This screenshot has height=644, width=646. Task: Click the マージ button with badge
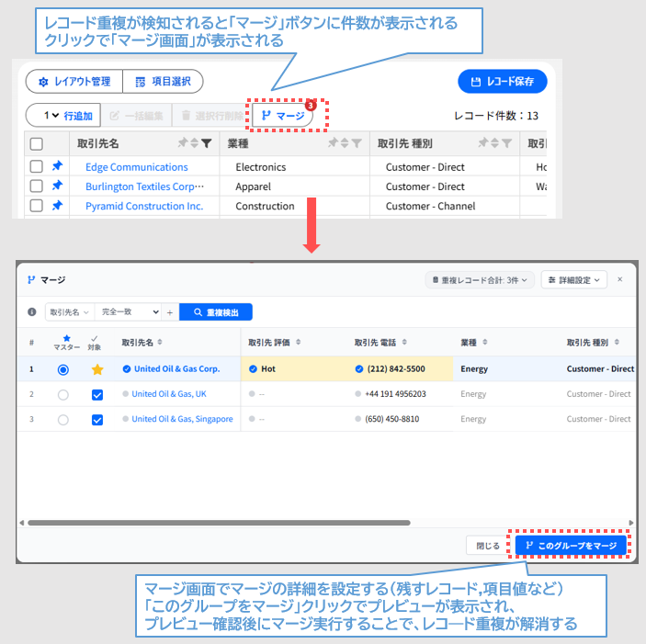pos(283,115)
